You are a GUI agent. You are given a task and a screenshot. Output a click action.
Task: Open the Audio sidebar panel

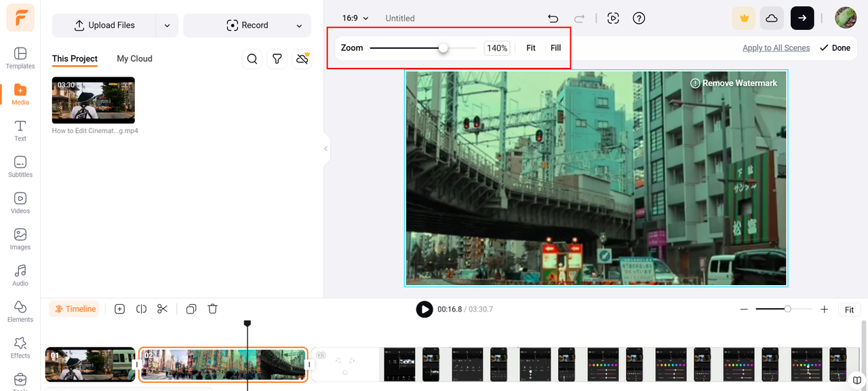pyautogui.click(x=20, y=275)
